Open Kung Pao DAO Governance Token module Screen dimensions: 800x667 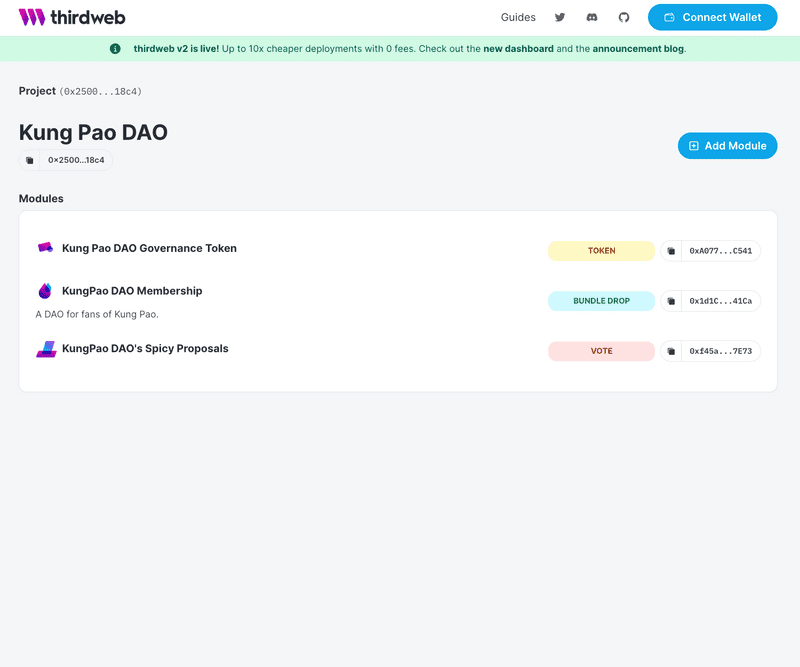[149, 248]
